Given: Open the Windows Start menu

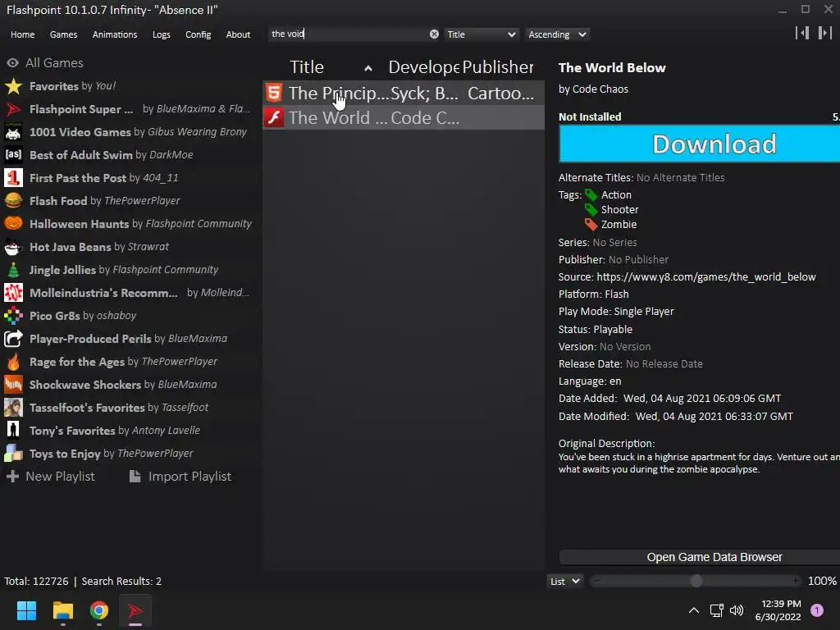Looking at the screenshot, I should tap(26, 610).
